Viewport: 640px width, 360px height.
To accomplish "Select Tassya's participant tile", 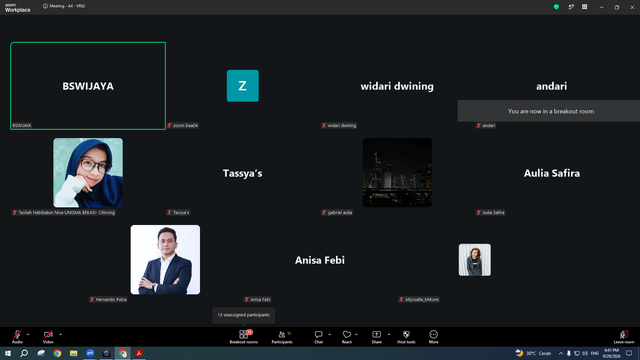I will [x=243, y=173].
